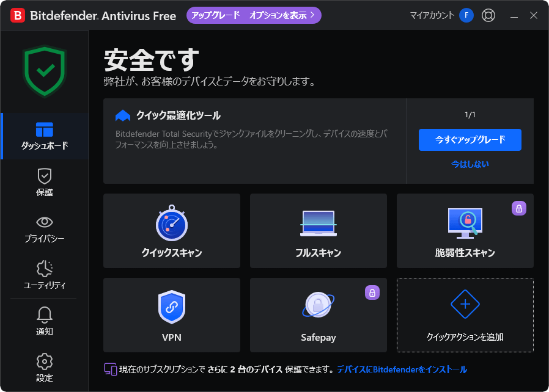
Task: Open the プライバシー section
Action: (45, 229)
